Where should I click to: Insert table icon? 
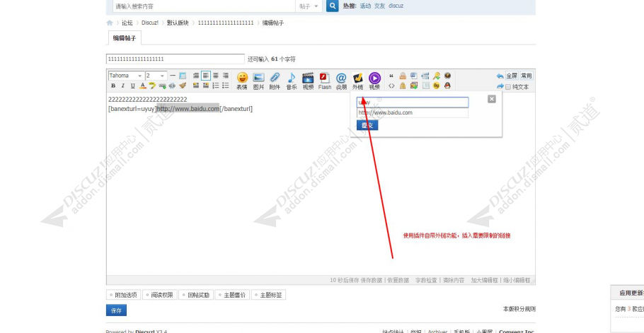[183, 76]
